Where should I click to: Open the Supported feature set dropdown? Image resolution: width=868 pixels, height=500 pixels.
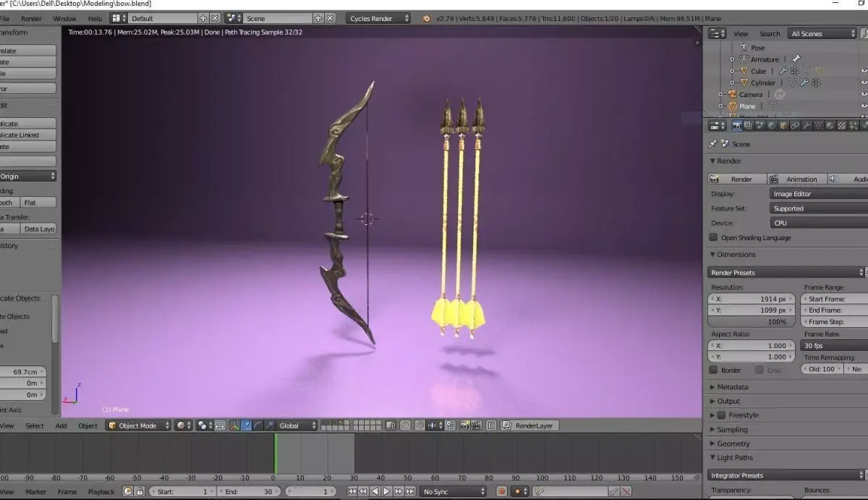(x=819, y=208)
